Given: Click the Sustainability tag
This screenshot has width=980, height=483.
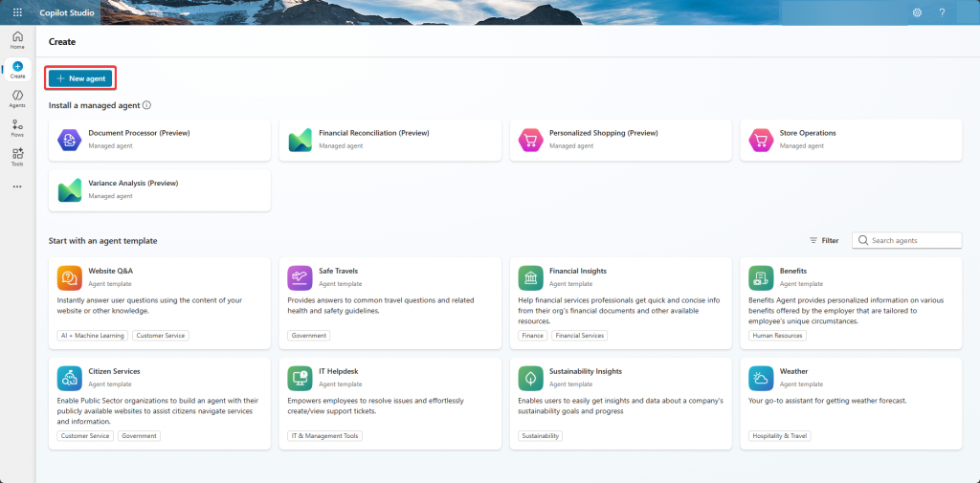Looking at the screenshot, I should click(x=540, y=436).
